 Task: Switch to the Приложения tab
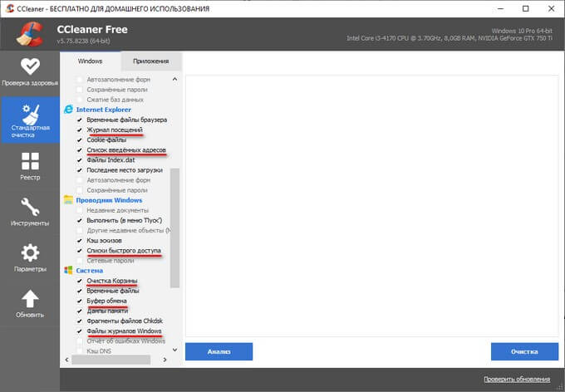[151, 61]
